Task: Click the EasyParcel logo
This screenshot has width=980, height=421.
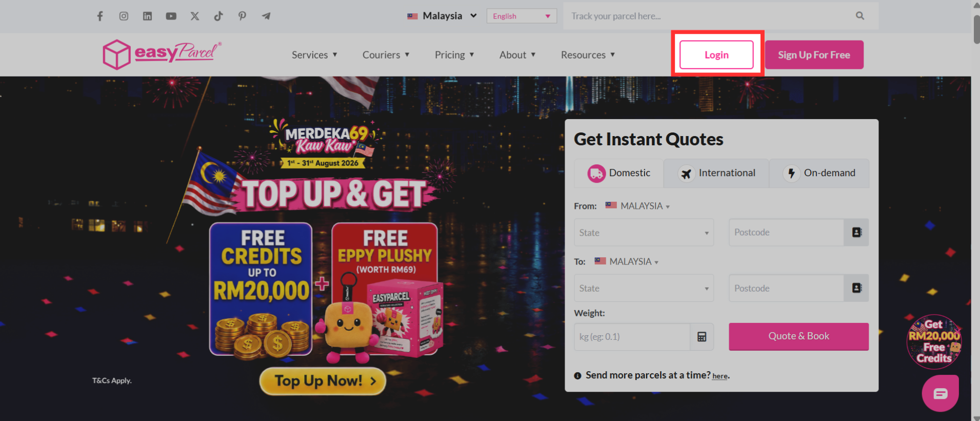Action: [162, 54]
